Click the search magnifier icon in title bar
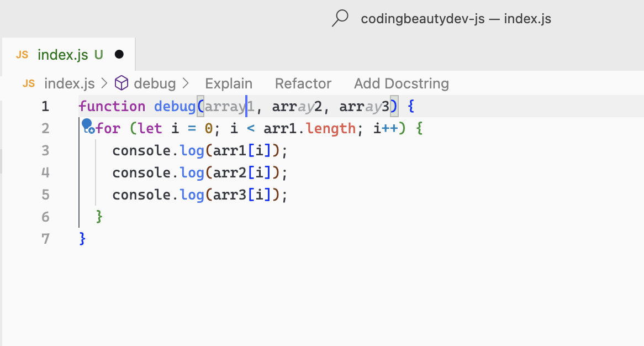Viewport: 644px width, 346px height. [340, 18]
